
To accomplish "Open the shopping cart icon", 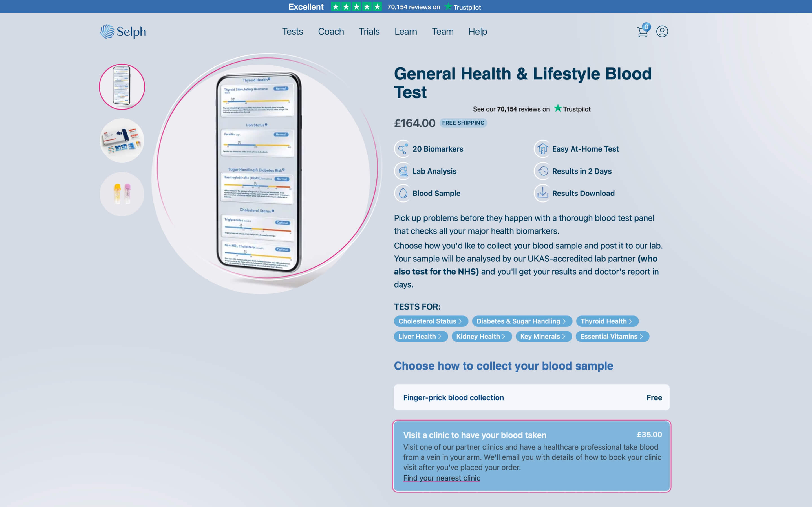I will click(642, 32).
